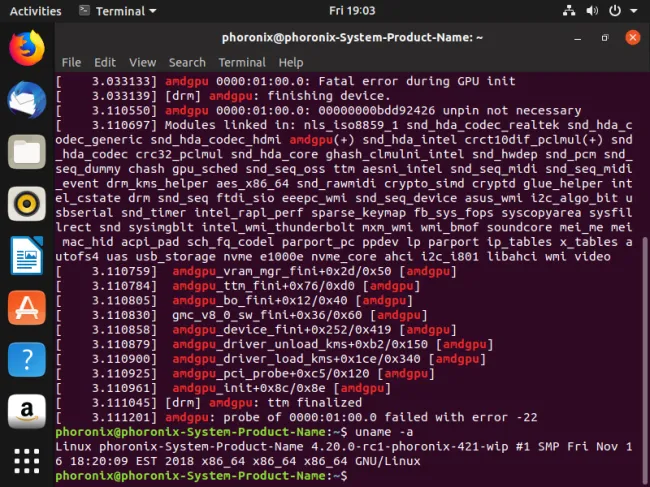Maximize the terminal window
The image size is (650, 487).
(x=605, y=38)
